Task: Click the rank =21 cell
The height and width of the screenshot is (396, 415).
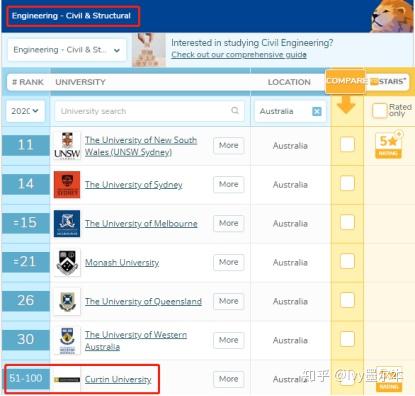Action: pyautogui.click(x=26, y=262)
